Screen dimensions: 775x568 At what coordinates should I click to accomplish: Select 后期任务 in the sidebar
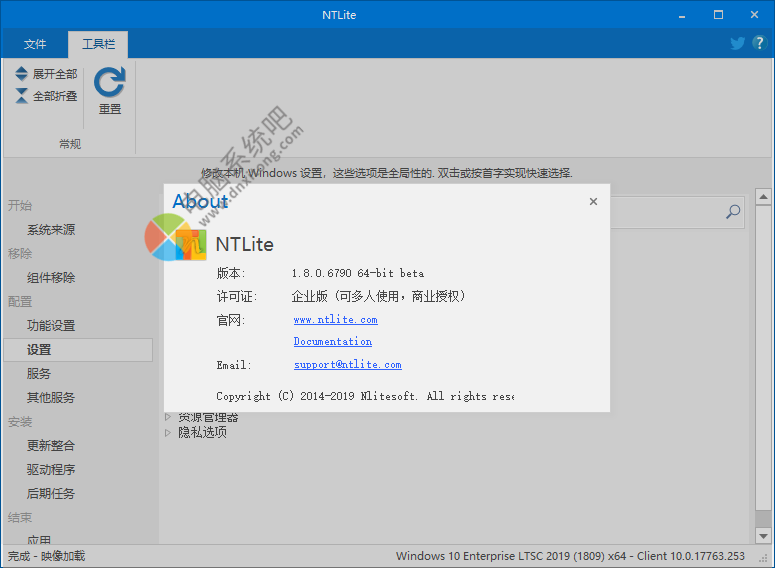51,493
